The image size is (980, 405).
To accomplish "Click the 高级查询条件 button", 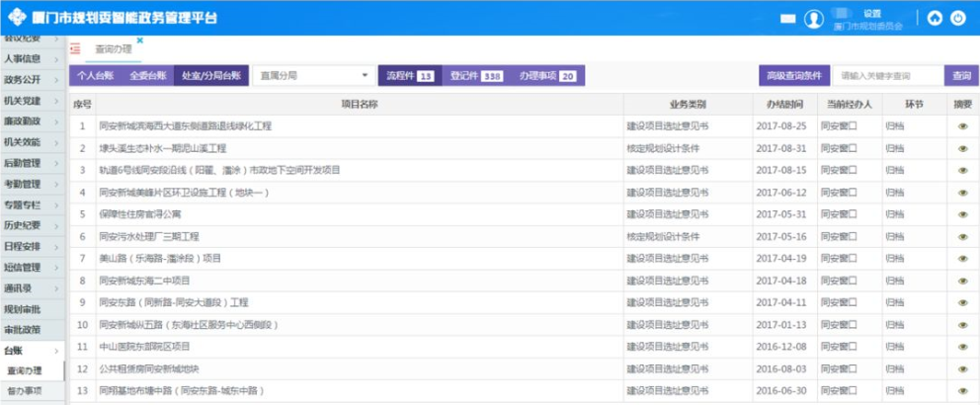I will tap(793, 76).
